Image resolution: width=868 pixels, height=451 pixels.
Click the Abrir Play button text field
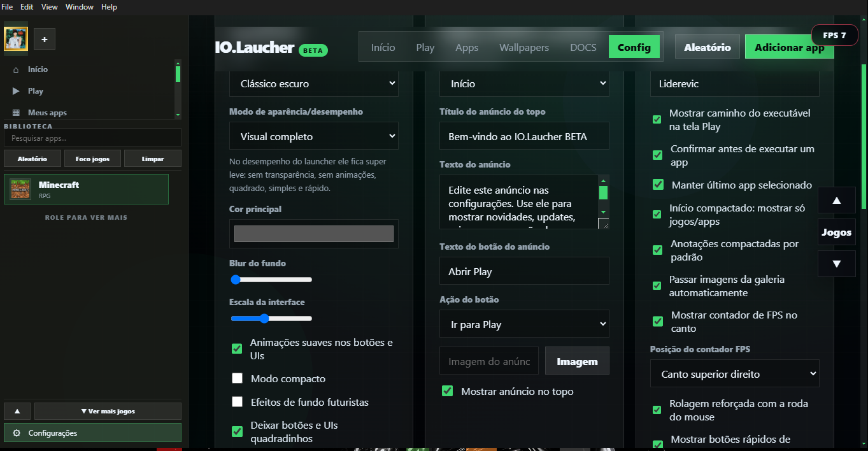[x=524, y=271]
